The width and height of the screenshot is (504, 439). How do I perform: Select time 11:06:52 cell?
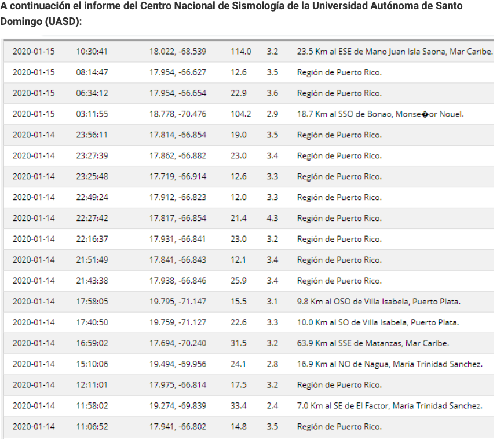(x=92, y=427)
